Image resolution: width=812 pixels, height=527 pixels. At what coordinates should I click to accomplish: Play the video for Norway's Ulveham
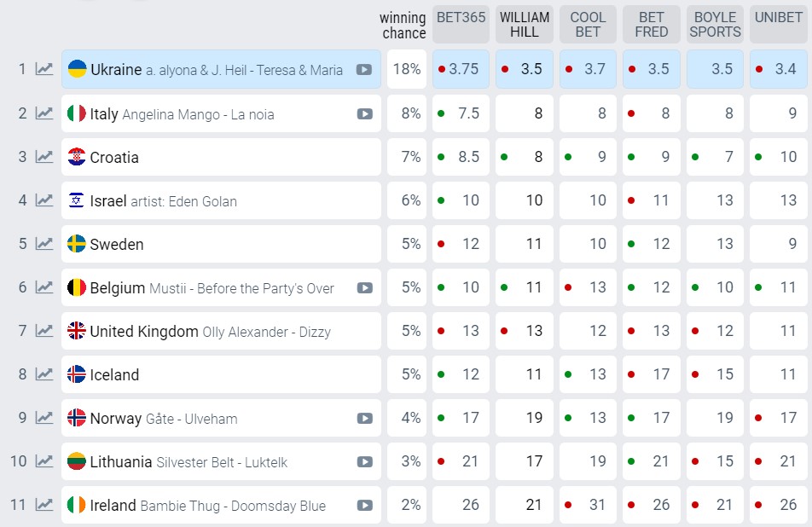coord(364,418)
